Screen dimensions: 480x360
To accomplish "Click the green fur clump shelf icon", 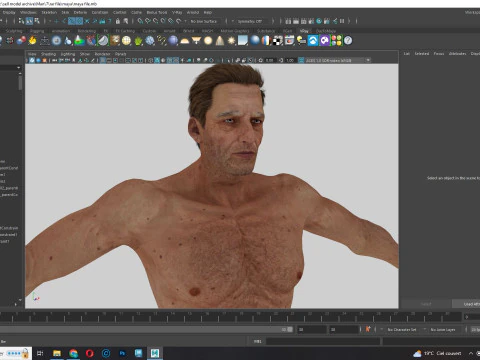I will click(138, 41).
